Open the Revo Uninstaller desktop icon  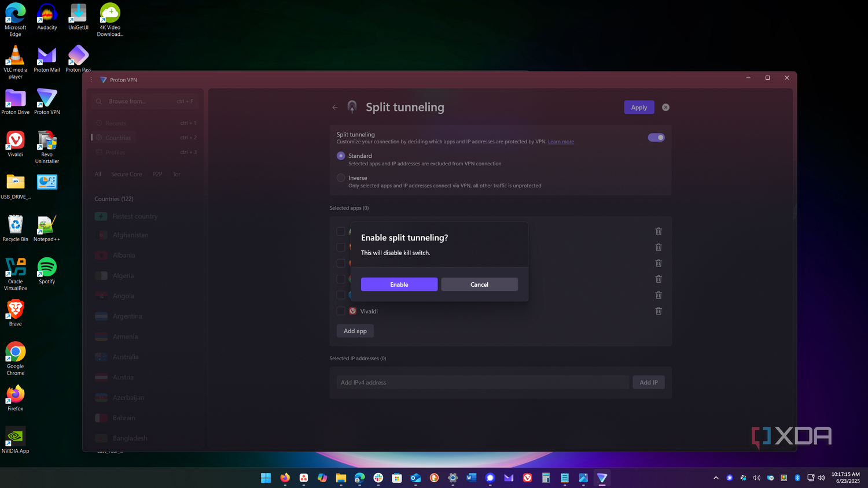click(x=47, y=147)
